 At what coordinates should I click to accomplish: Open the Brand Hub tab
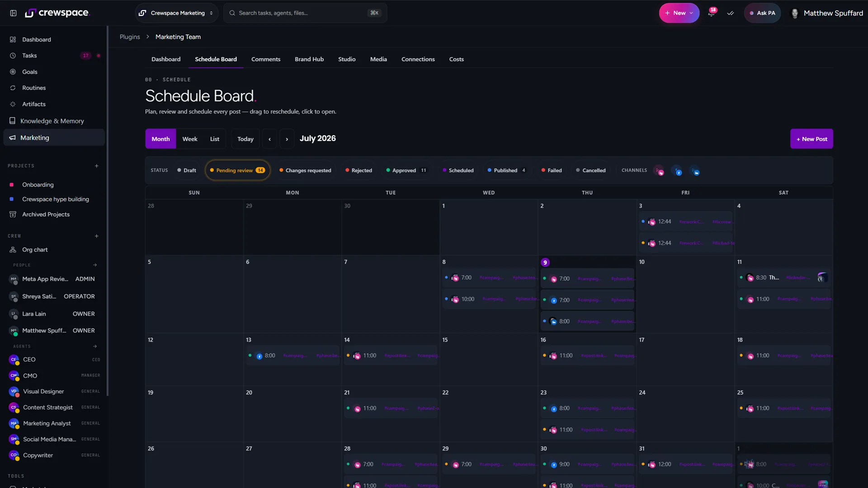309,59
